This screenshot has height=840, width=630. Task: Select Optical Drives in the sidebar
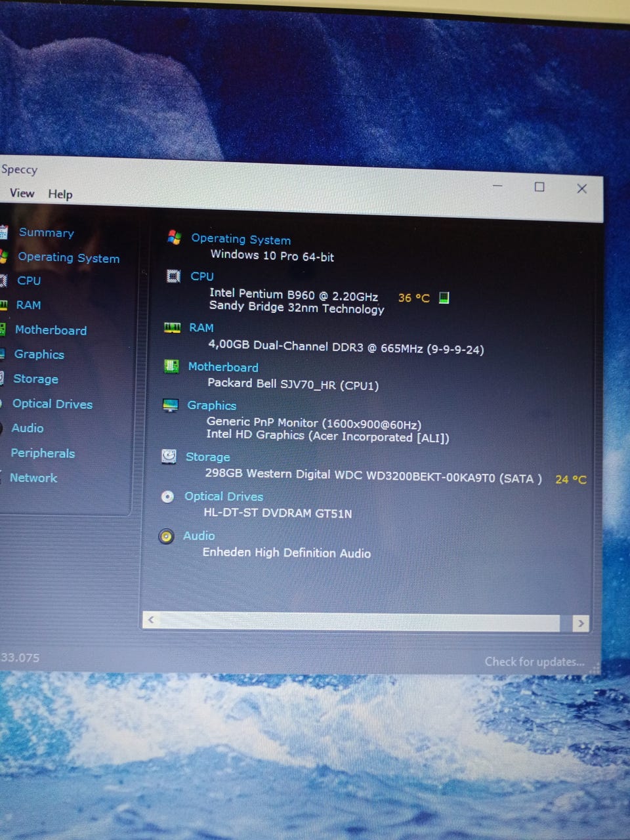(x=52, y=404)
